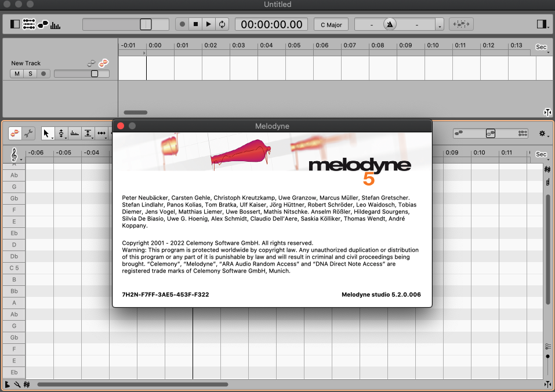Stop playback with the stop button
555x392 pixels.
click(195, 24)
